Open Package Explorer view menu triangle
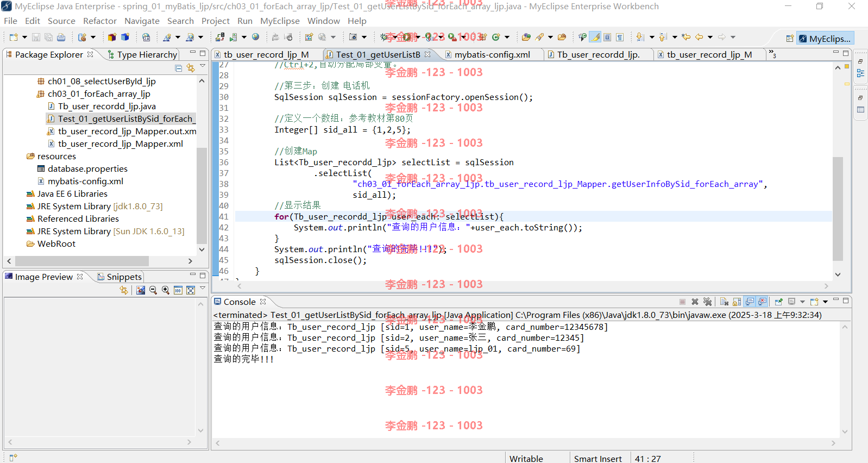The height and width of the screenshot is (463, 868). click(203, 66)
